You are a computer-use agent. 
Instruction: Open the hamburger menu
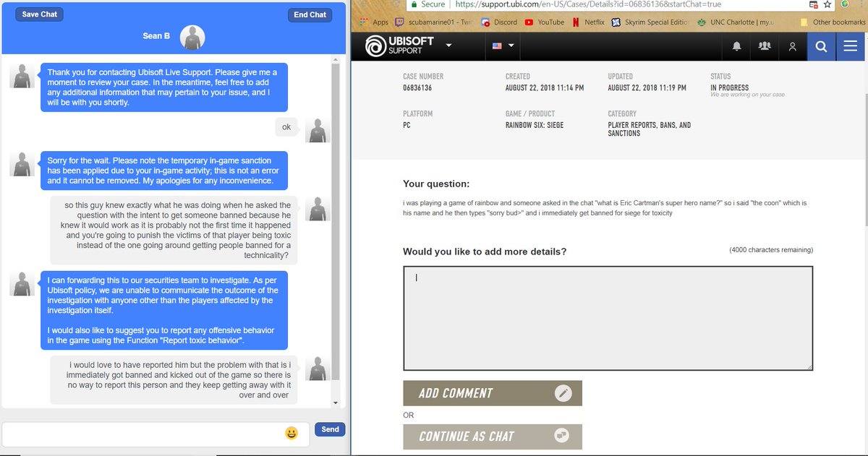coord(850,47)
